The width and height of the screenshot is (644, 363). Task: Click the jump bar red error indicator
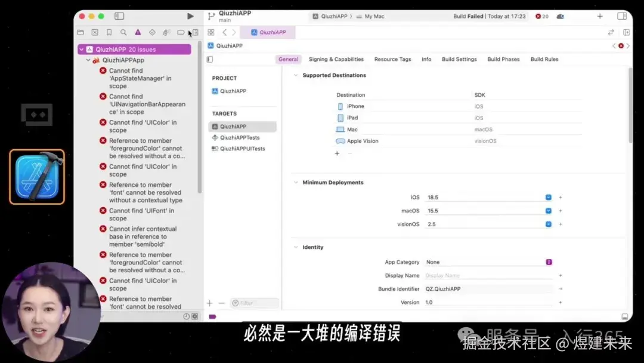click(x=621, y=45)
